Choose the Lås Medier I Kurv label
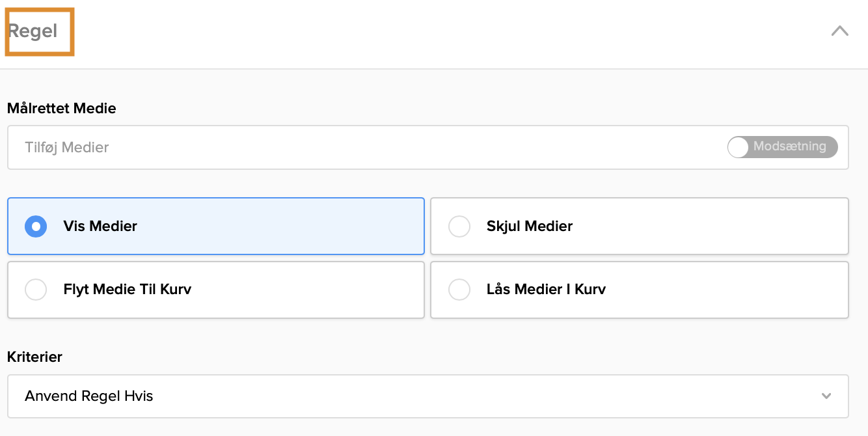 tap(546, 290)
